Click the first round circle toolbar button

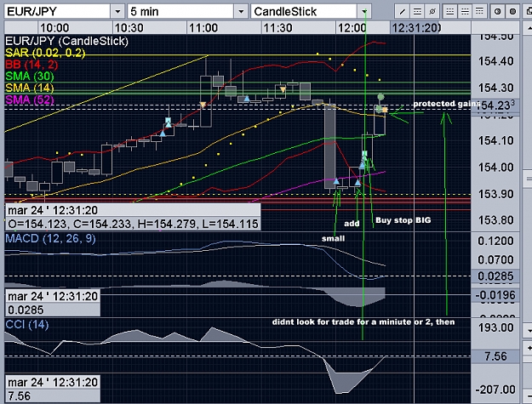[x=498, y=12]
